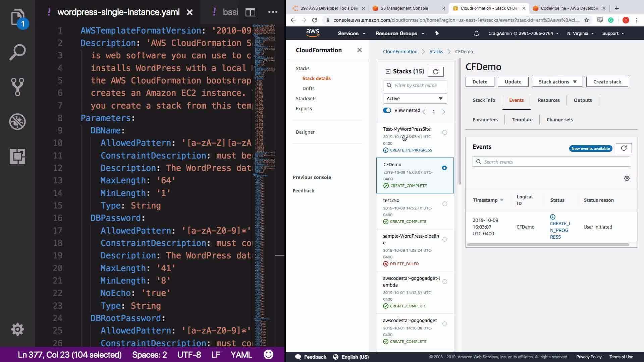Screen dimensions: 644x362
Task: Expand the Stack actions dropdown
Action: (x=557, y=82)
